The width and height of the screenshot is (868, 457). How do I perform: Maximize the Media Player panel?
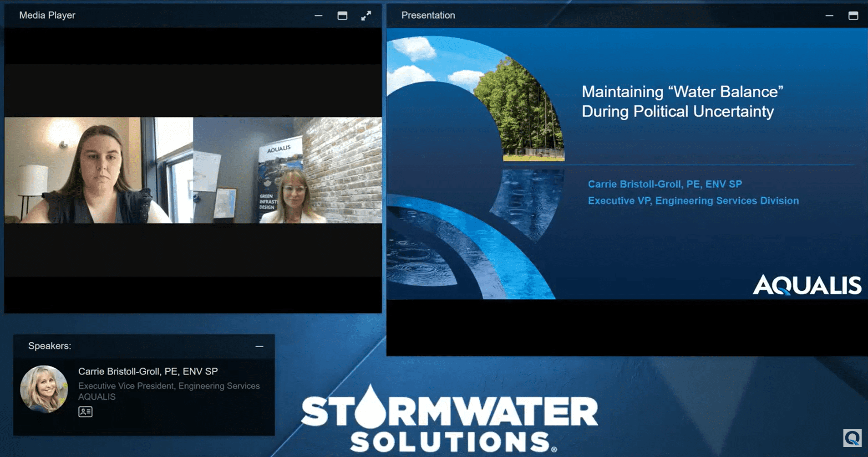(x=342, y=16)
